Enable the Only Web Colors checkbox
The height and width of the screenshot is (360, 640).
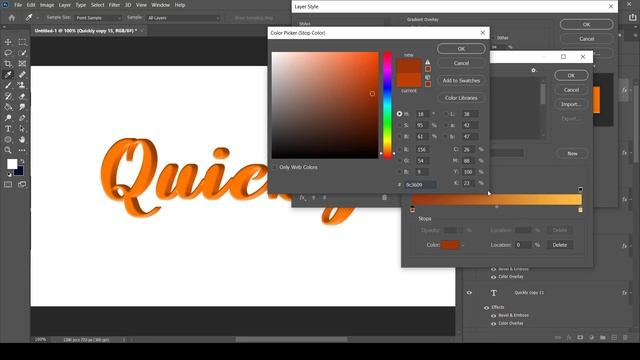click(x=275, y=167)
